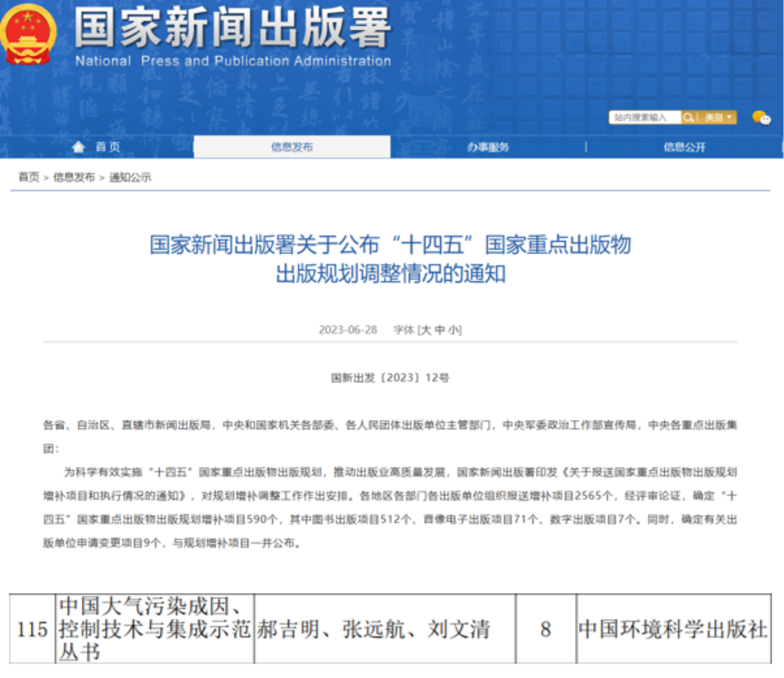
Task: Click the 国家新闻出版署 site title banner
Action: point(232,29)
